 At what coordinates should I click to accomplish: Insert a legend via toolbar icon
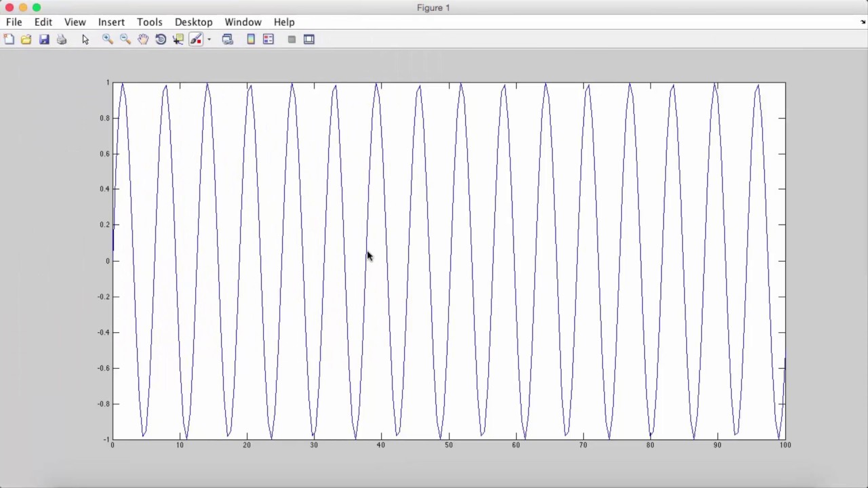coord(269,39)
